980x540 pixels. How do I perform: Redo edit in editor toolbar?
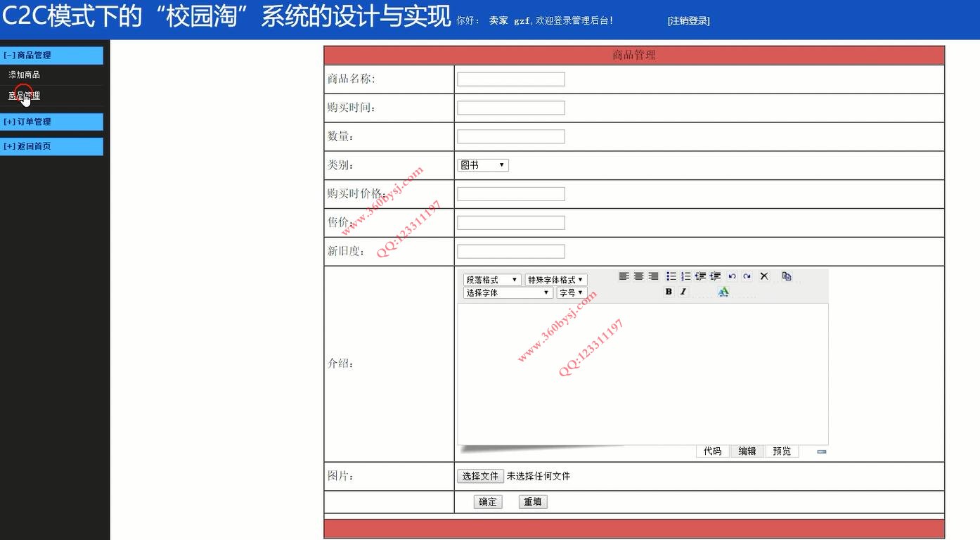(747, 276)
